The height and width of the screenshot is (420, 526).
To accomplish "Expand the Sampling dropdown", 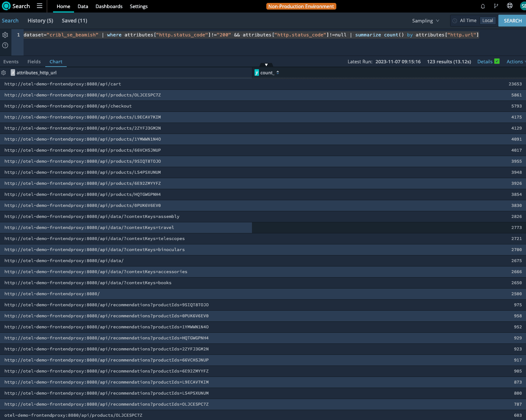I will click(x=425, y=21).
